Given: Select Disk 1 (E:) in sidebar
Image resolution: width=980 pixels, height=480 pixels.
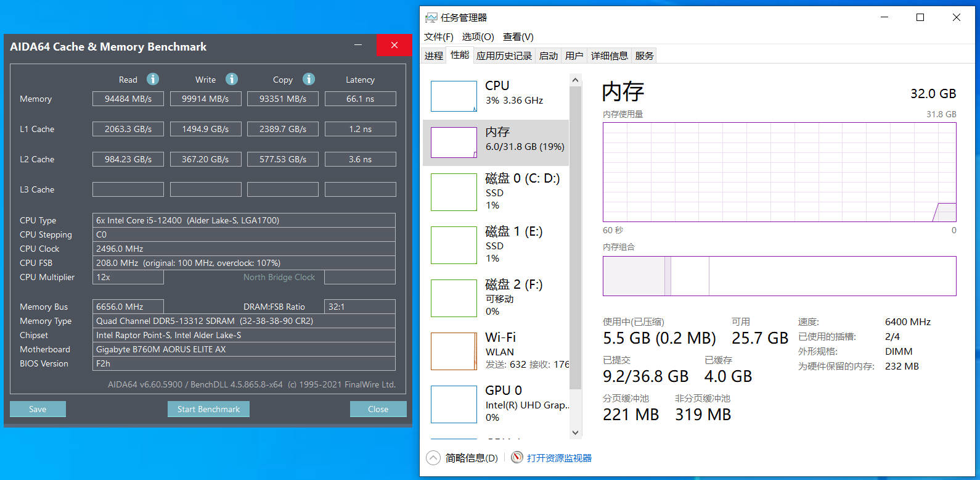Looking at the screenshot, I should [x=496, y=245].
